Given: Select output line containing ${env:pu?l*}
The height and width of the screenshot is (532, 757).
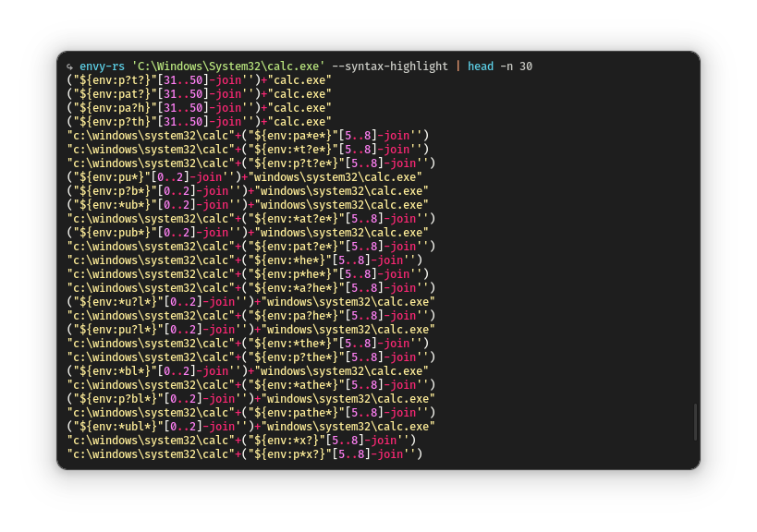Looking at the screenshot, I should pos(251,330).
